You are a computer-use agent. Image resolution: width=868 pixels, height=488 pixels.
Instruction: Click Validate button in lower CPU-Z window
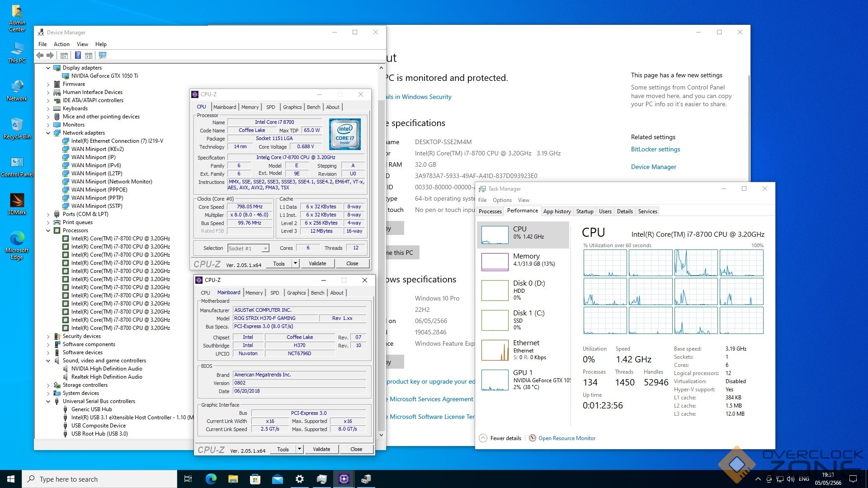click(x=321, y=449)
